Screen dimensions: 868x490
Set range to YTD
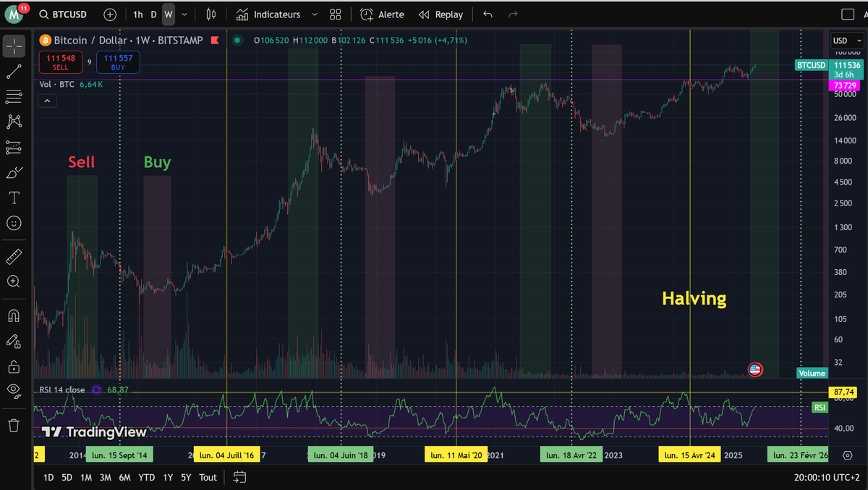pos(147,477)
